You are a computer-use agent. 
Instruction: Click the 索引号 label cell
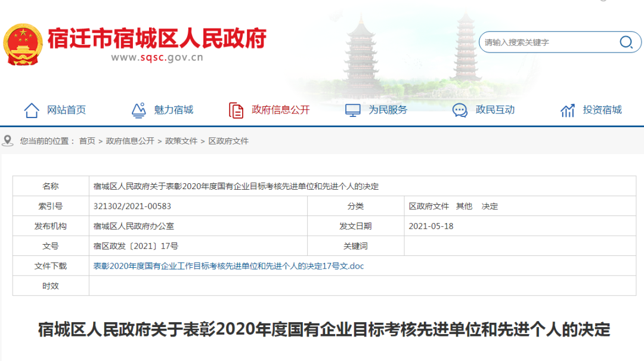[x=51, y=206]
